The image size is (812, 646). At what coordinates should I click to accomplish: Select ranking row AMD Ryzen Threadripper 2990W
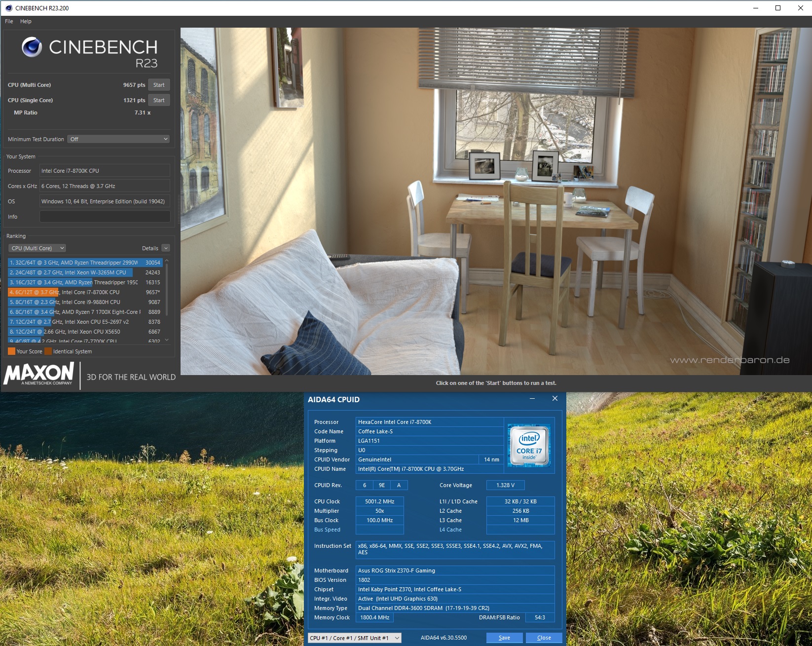coord(85,263)
